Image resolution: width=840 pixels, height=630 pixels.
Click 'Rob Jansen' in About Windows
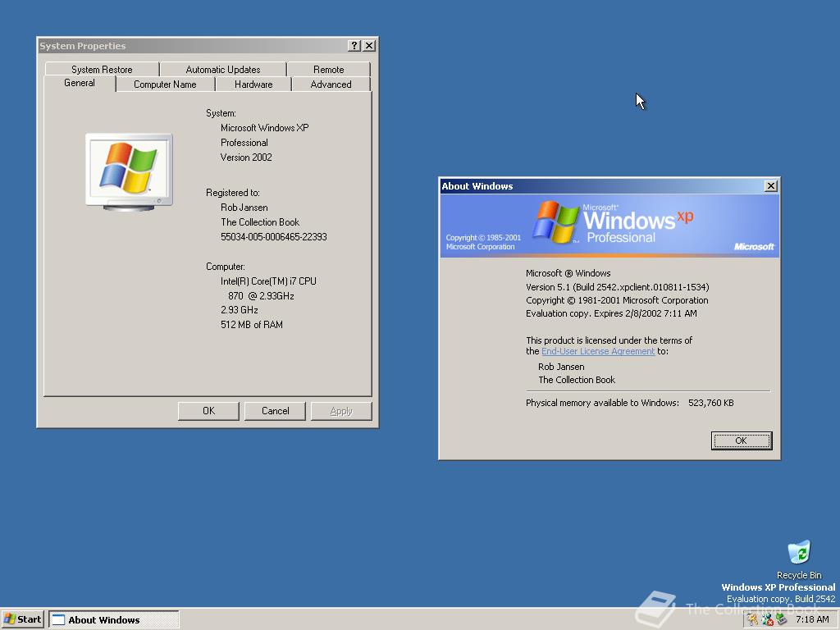click(x=561, y=367)
